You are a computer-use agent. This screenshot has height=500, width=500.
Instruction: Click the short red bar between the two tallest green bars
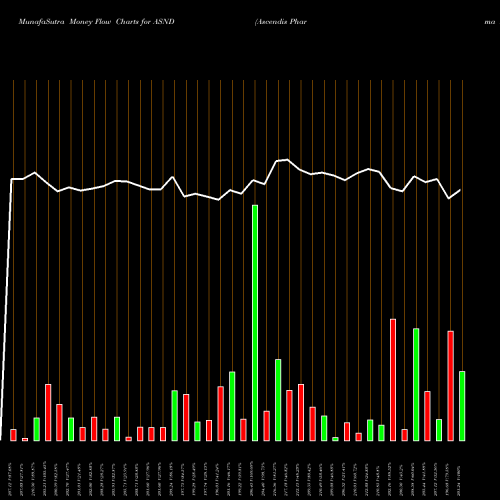[x=266, y=426]
